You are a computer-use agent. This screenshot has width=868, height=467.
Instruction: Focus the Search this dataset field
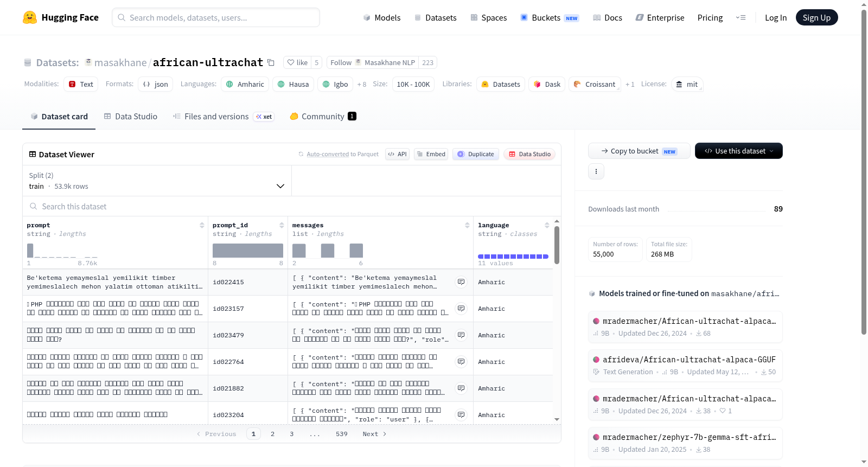292,206
